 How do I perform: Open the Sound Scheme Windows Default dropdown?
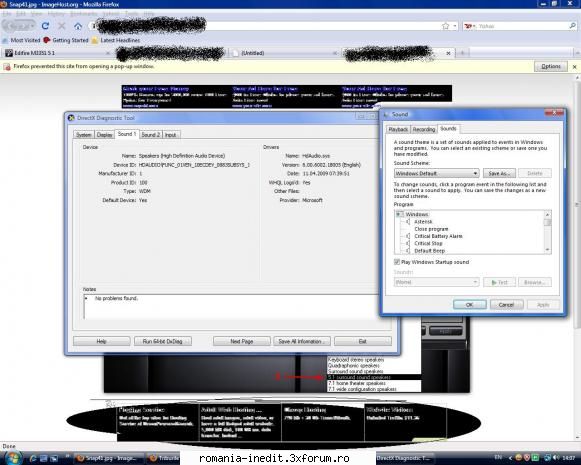pos(436,173)
